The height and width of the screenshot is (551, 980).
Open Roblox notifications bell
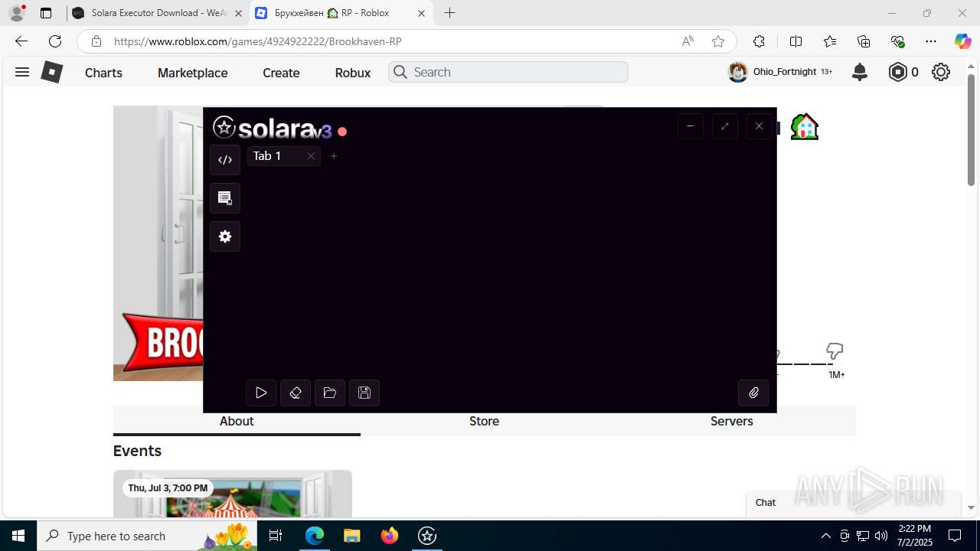pyautogui.click(x=860, y=72)
